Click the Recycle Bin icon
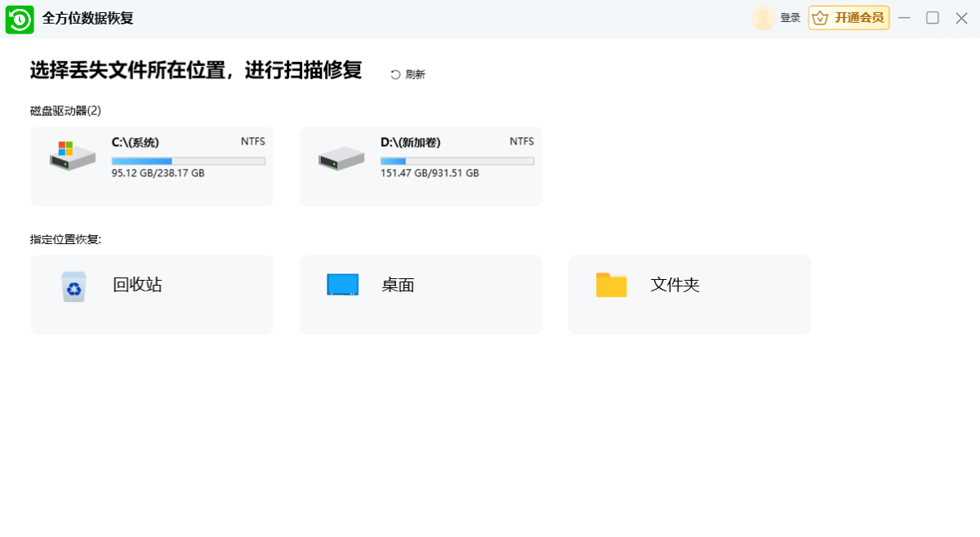The height and width of the screenshot is (537, 980). tap(73, 286)
